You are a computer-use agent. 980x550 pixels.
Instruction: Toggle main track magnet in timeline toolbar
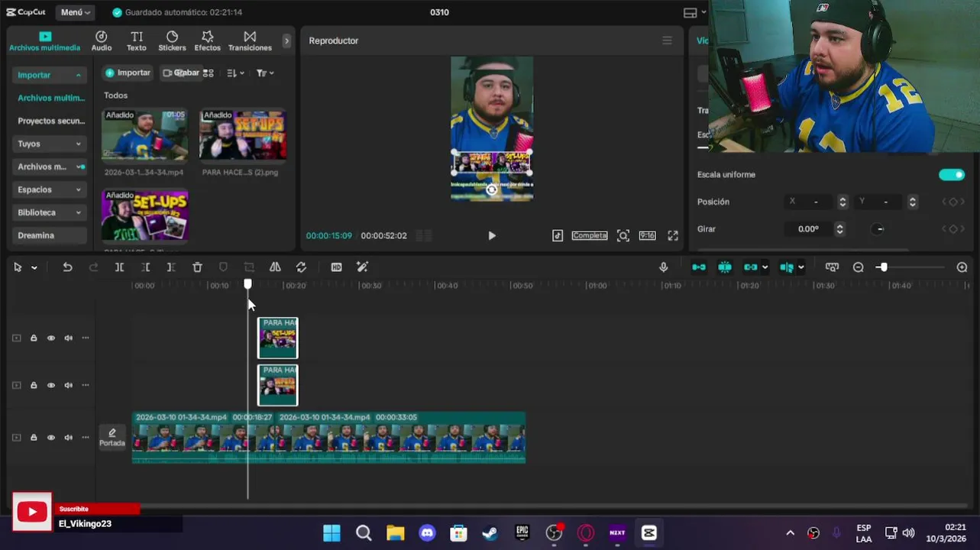698,267
